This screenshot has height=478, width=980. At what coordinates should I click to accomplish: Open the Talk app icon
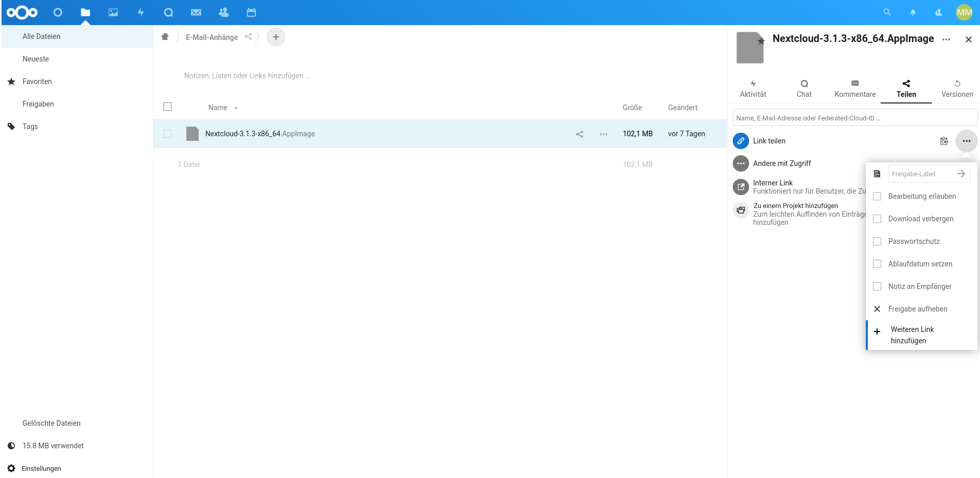(168, 12)
